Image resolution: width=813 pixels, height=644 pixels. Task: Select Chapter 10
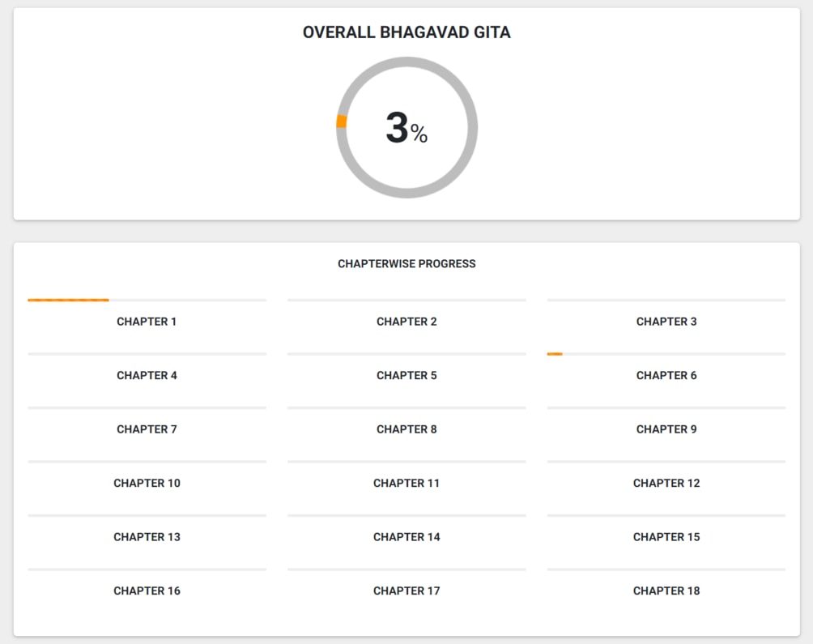point(147,483)
